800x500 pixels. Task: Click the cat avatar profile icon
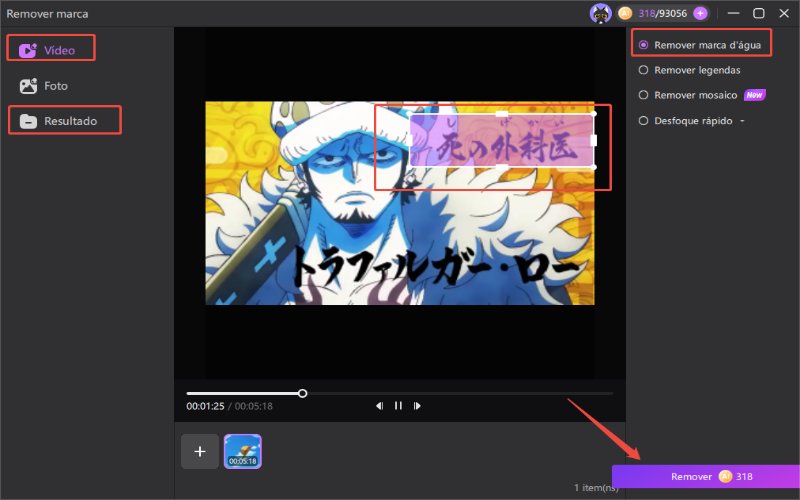coord(601,13)
